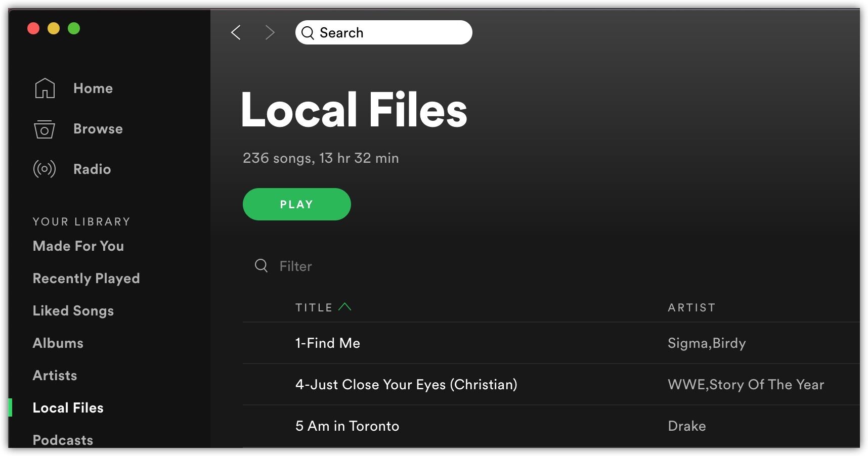Image resolution: width=868 pixels, height=456 pixels.
Task: Sort songs by the Artist column
Action: (691, 307)
